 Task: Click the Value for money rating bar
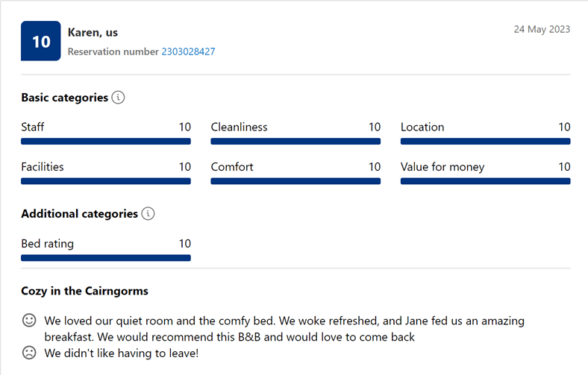click(x=485, y=181)
